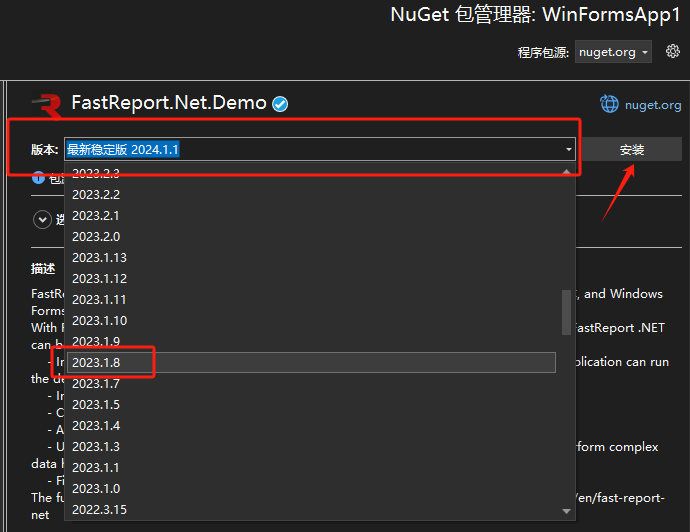Select version 2023.1.5
This screenshot has height=532, width=690.
[311, 404]
